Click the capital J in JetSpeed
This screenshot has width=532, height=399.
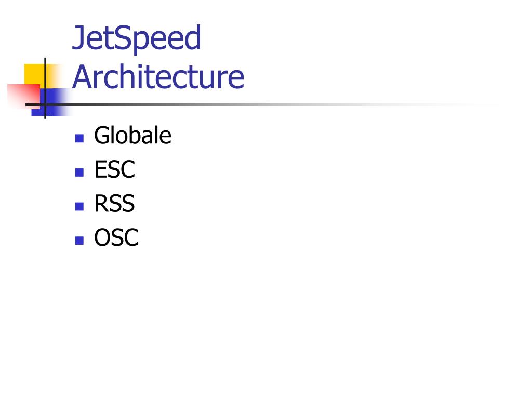(79, 37)
